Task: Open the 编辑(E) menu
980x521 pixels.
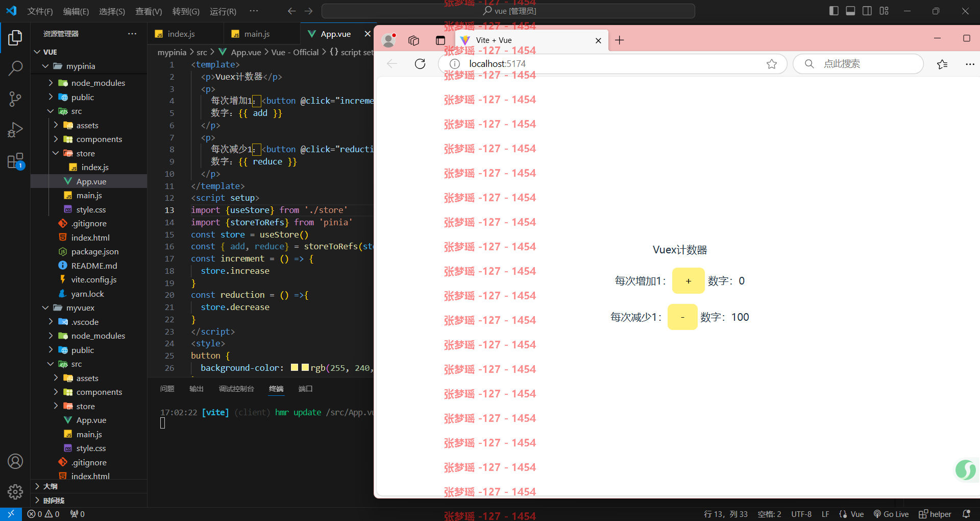Action: click(76, 11)
